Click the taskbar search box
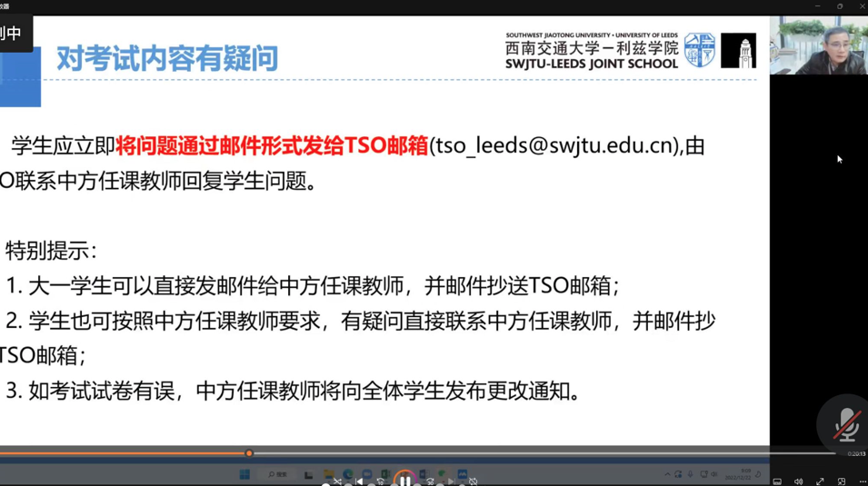The height and width of the screenshot is (486, 868). click(x=278, y=474)
